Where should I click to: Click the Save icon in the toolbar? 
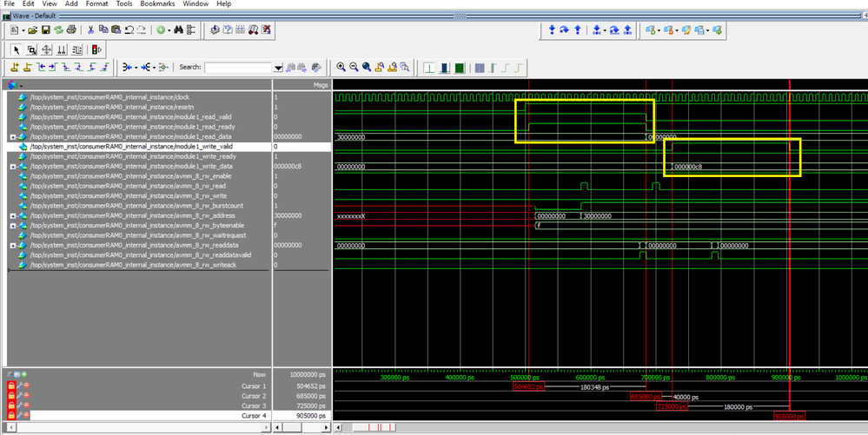(x=45, y=30)
